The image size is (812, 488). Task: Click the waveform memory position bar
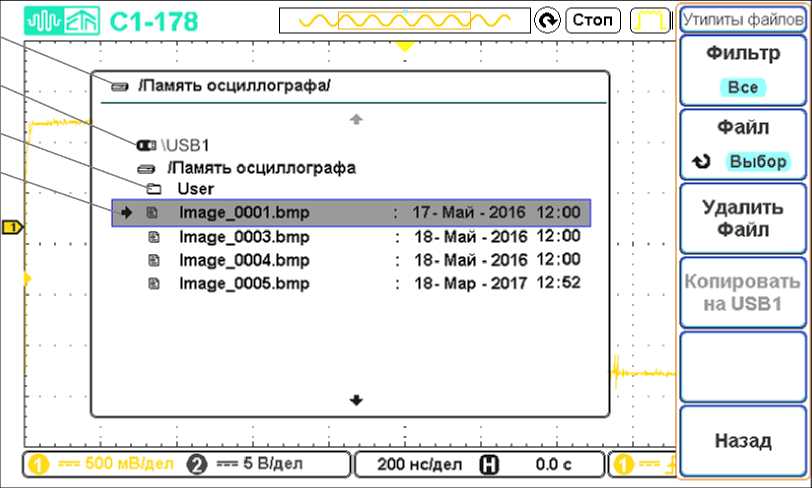pyautogui.click(x=404, y=21)
